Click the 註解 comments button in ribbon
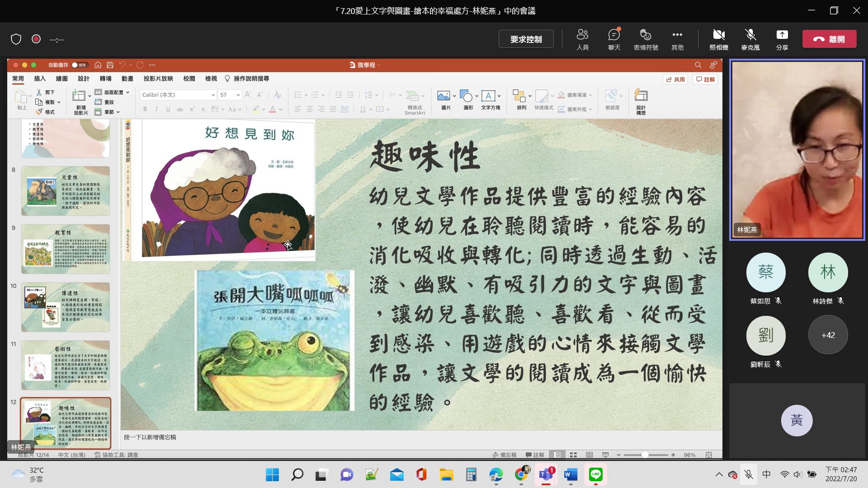 click(705, 80)
